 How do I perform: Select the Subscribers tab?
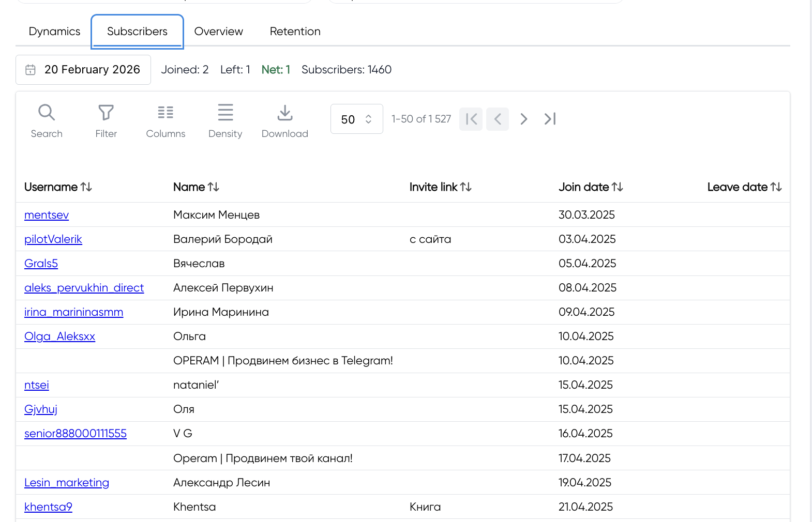(137, 32)
